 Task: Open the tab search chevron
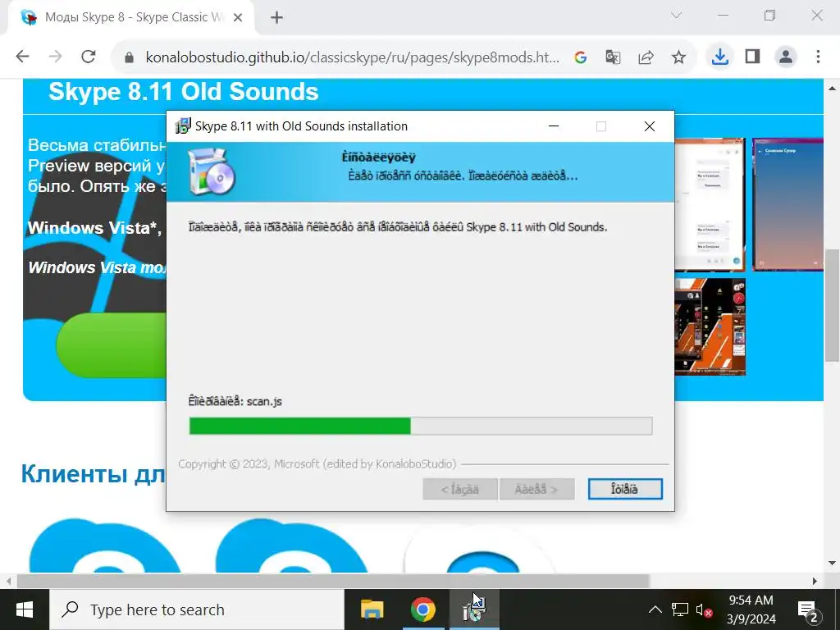click(x=677, y=16)
